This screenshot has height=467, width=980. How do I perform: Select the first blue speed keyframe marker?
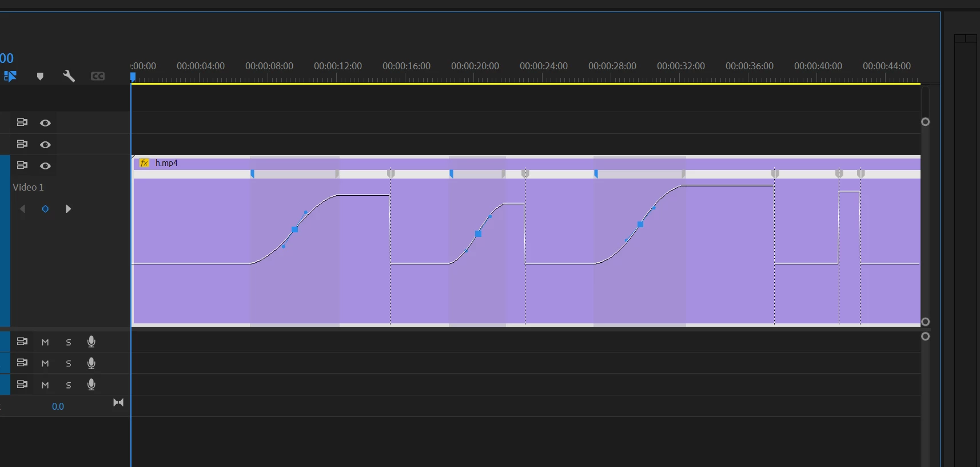(x=252, y=173)
